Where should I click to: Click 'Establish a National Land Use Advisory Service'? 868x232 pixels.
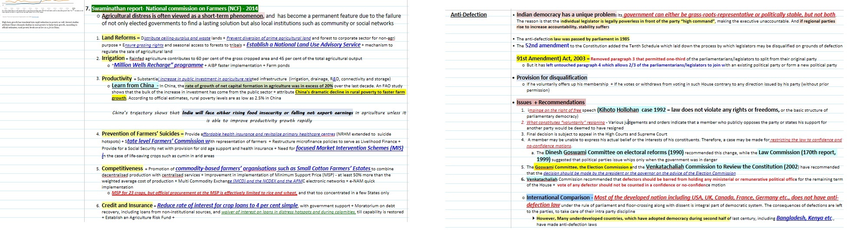(x=303, y=45)
